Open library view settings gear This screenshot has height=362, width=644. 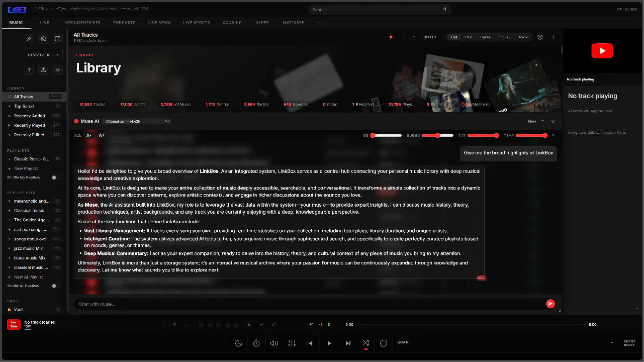point(540,37)
